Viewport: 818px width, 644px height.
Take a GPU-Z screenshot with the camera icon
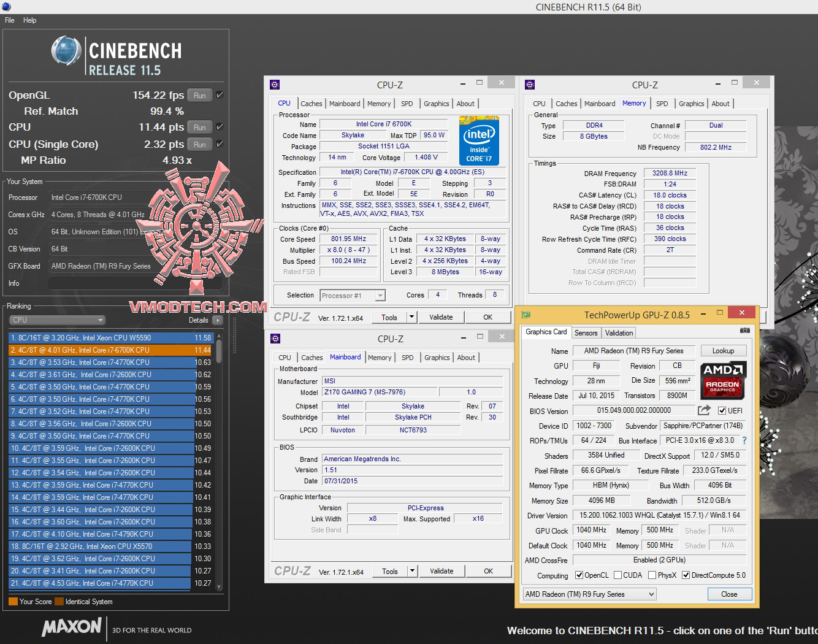click(745, 331)
